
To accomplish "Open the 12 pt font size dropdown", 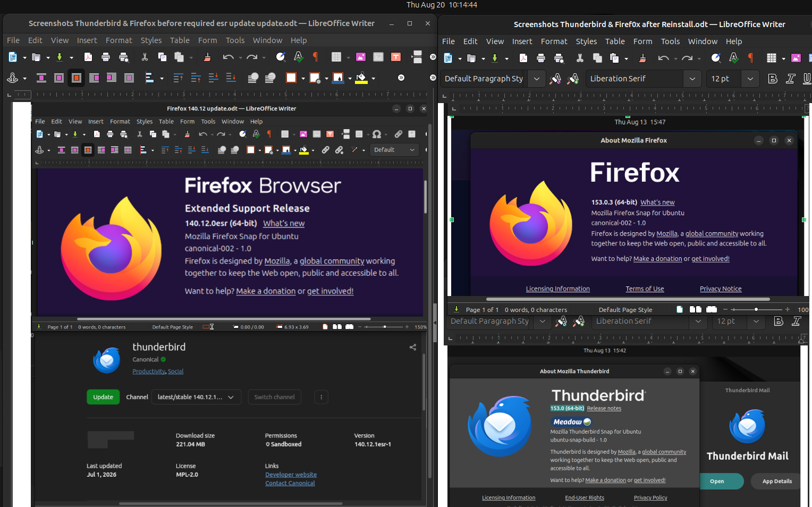I will 750,79.
